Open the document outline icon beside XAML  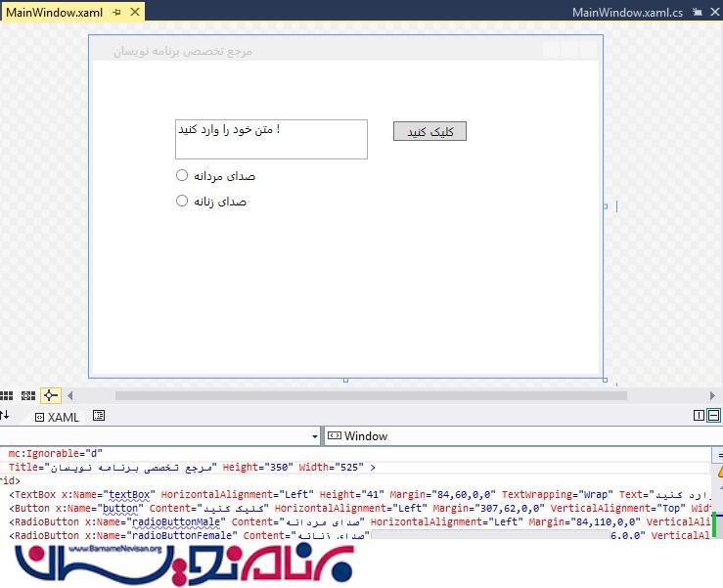coord(99,416)
